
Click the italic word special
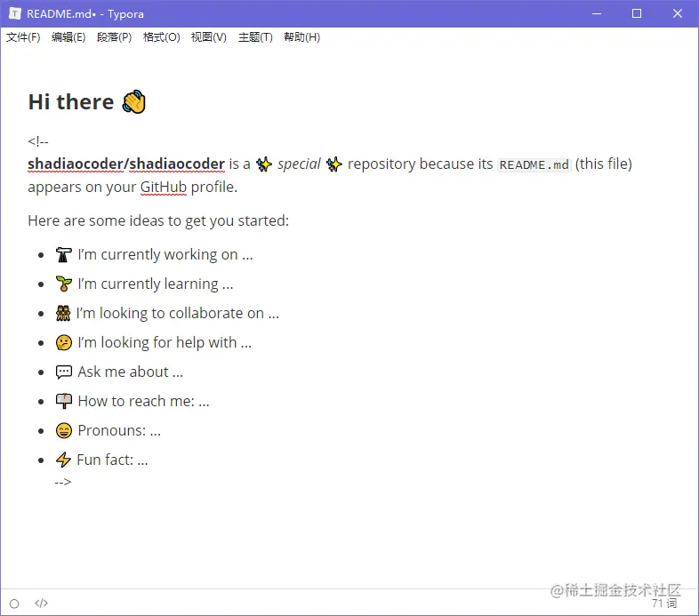[299, 164]
